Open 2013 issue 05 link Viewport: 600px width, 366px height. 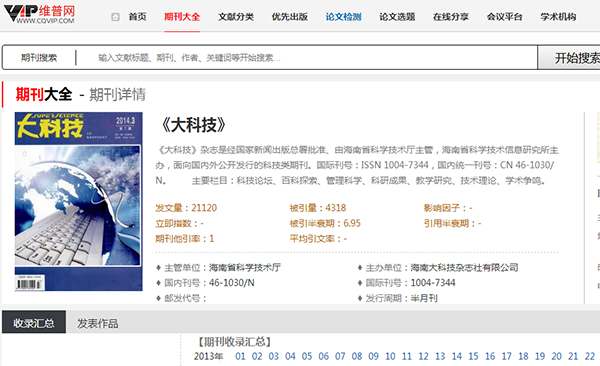coord(307,356)
